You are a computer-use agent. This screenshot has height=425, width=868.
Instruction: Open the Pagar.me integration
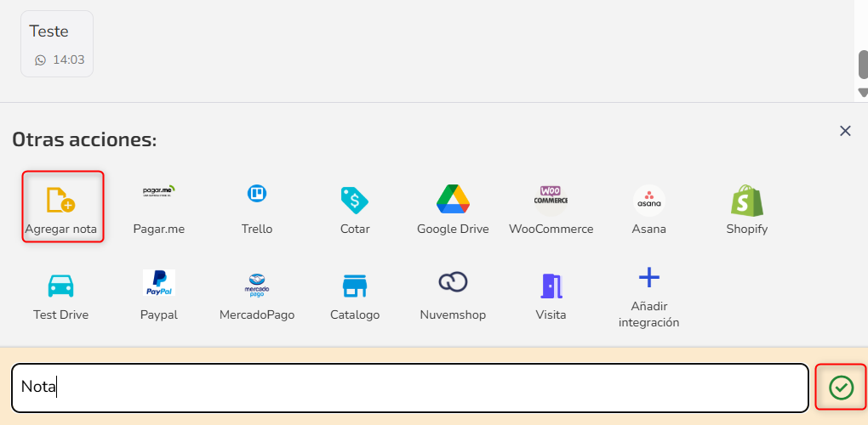click(159, 210)
